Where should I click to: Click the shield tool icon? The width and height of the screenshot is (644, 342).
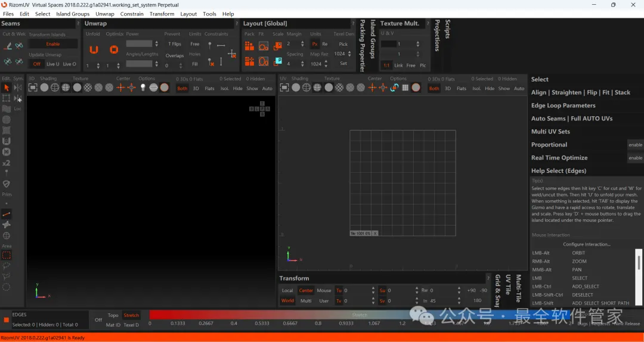pyautogui.click(x=6, y=184)
